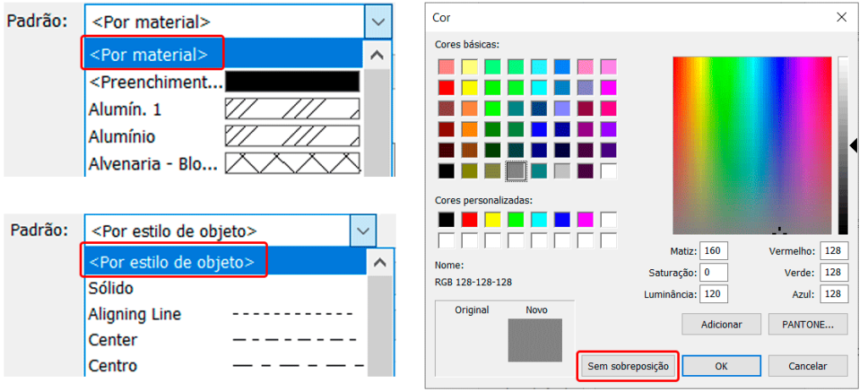
Task: Open the Por material pattern dropdown arrow
Action: click(378, 22)
